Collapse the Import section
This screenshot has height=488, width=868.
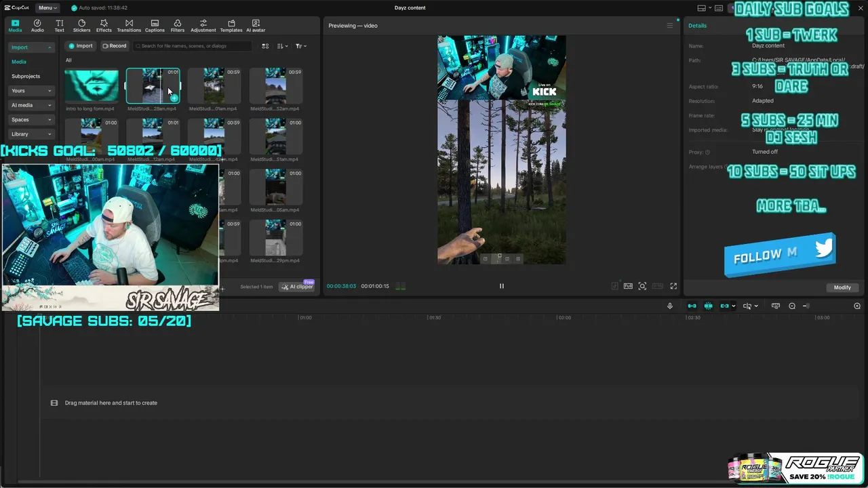click(x=31, y=47)
